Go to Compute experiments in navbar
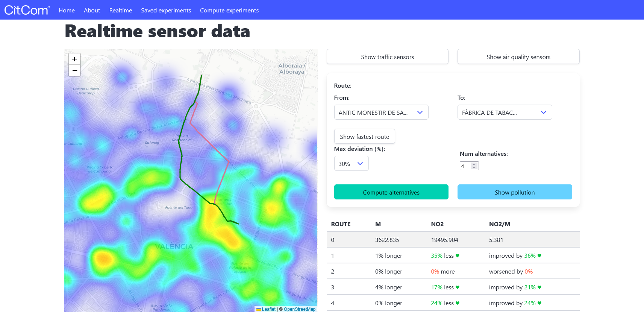The height and width of the screenshot is (330, 644). tap(229, 10)
